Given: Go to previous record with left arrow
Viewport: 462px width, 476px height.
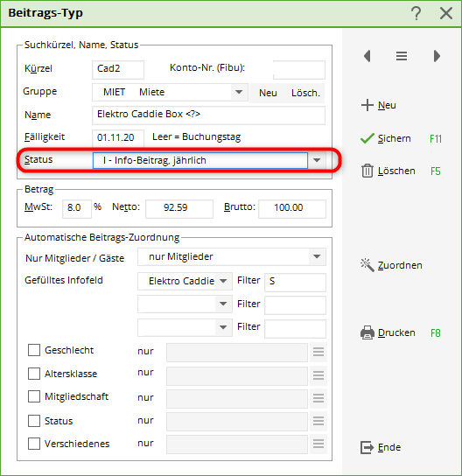Looking at the screenshot, I should click(367, 56).
